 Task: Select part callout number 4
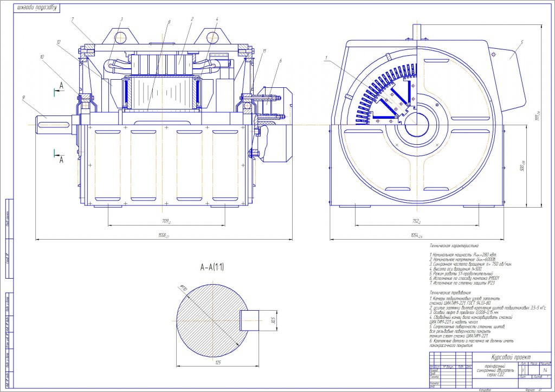point(217,19)
